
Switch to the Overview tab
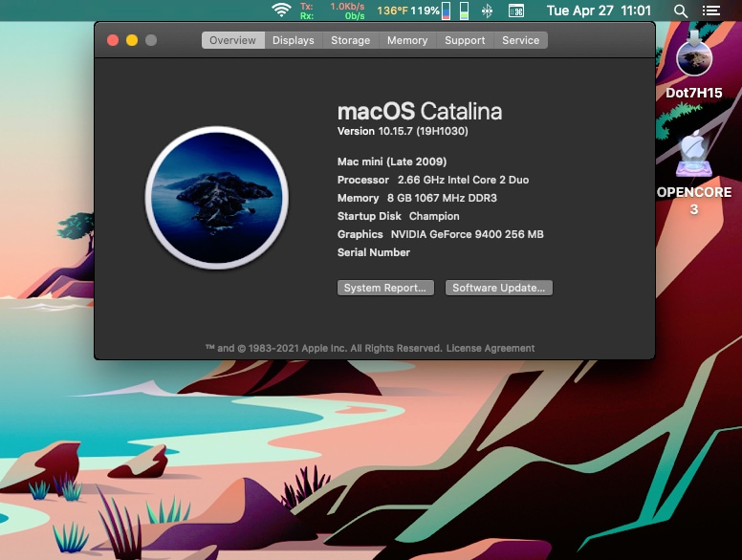(x=232, y=40)
